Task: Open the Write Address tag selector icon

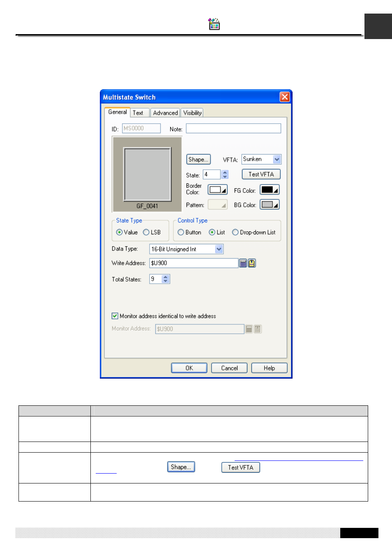Action: click(x=252, y=264)
